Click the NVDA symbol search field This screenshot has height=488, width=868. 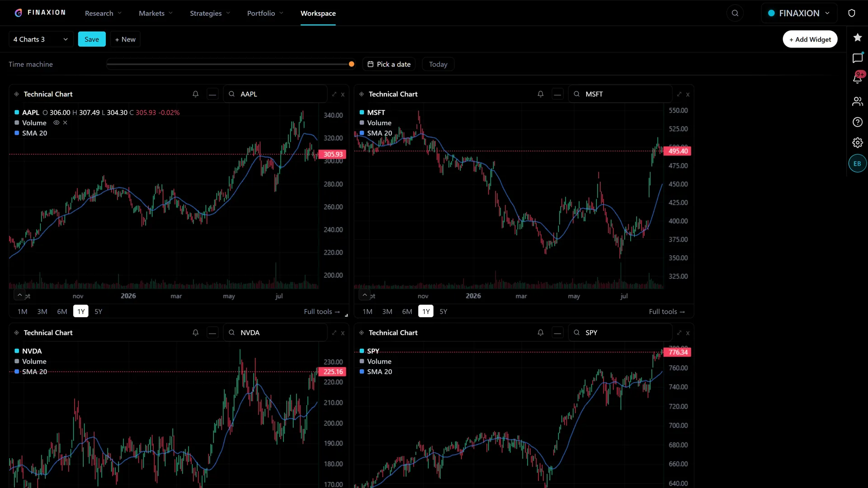[275, 333]
